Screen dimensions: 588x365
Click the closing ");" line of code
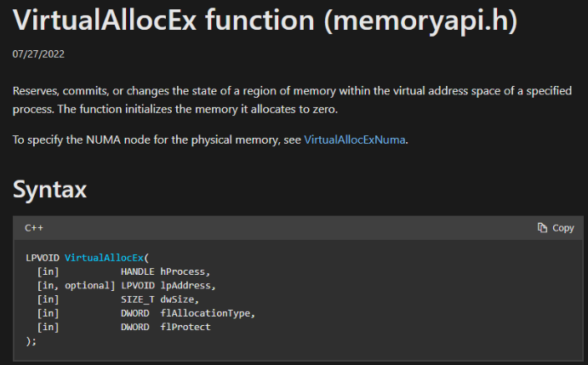click(x=31, y=341)
